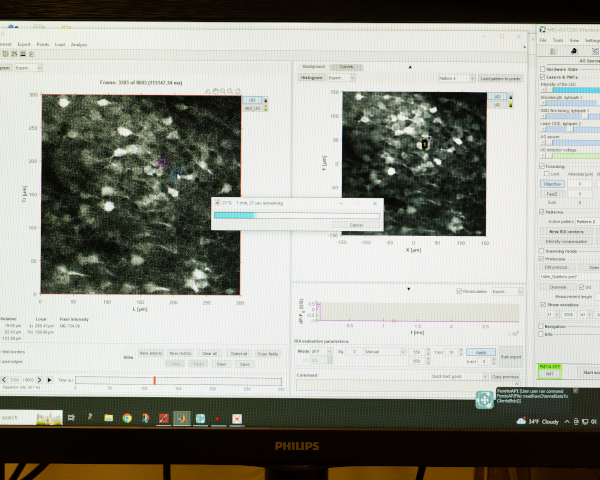Viewport: 600px width, 480px height.
Task: Open the MES window File menu
Action: click(x=543, y=40)
